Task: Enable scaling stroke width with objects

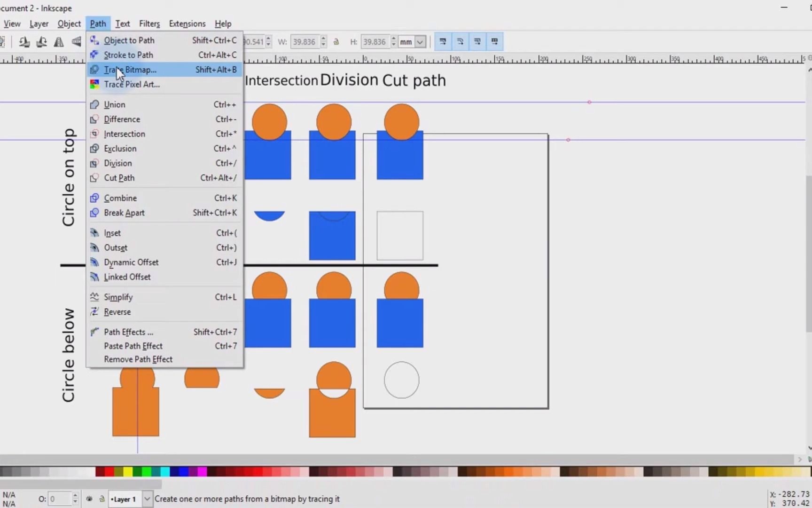Action: 443,41
